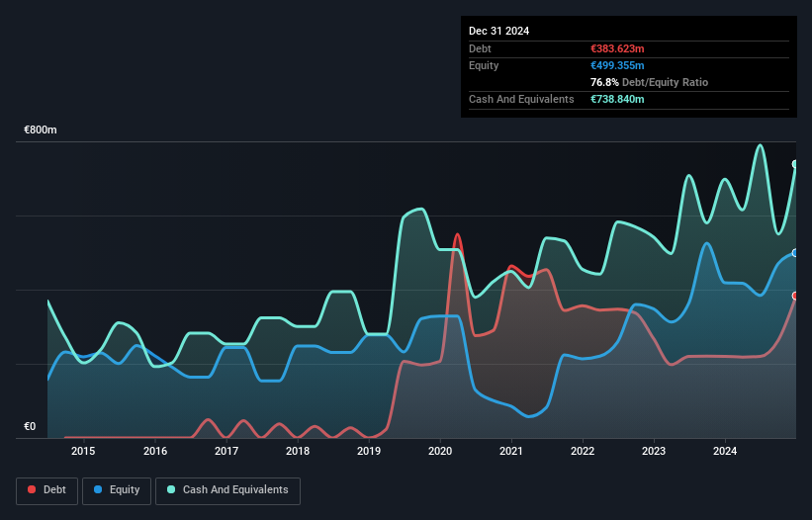Select the Cash endpoint marker on chart
This screenshot has width=812, height=520.
tap(795, 164)
